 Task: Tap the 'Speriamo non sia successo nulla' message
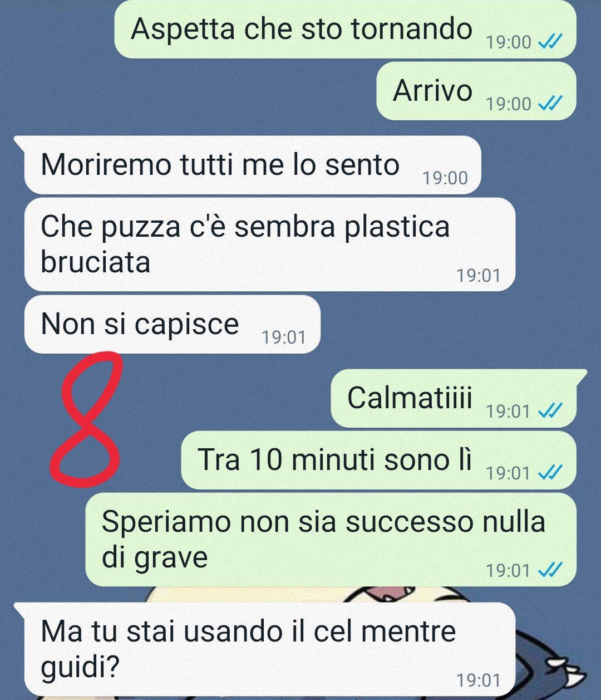[x=331, y=539]
